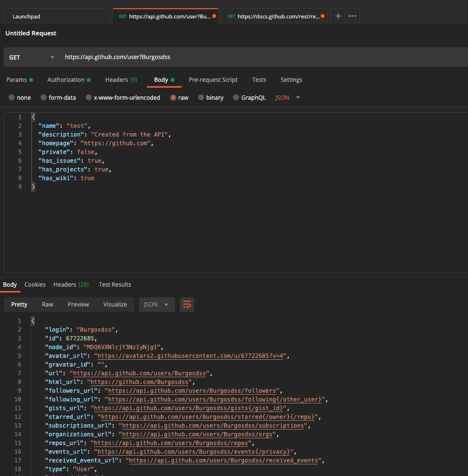The height and width of the screenshot is (476, 468).
Task: Select the binary body type radio
Action: pos(201,97)
